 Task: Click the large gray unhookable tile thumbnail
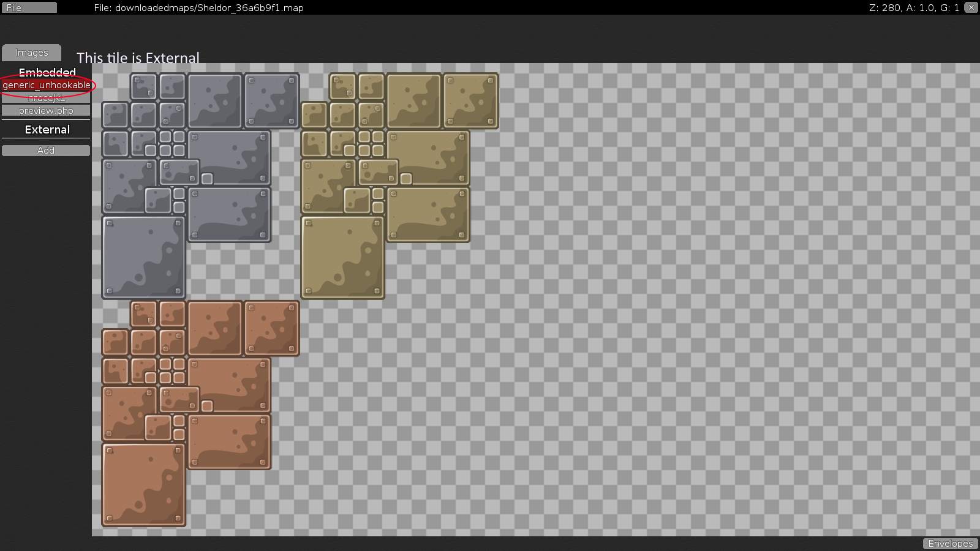click(x=143, y=257)
